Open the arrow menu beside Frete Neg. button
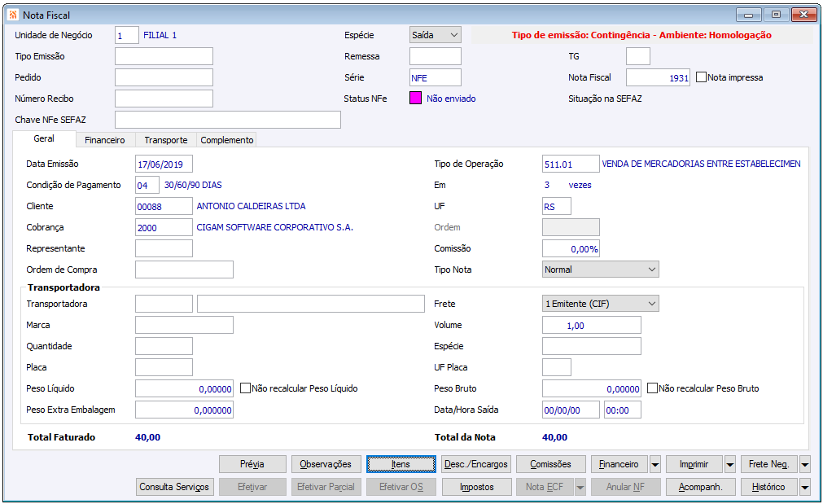 point(804,464)
